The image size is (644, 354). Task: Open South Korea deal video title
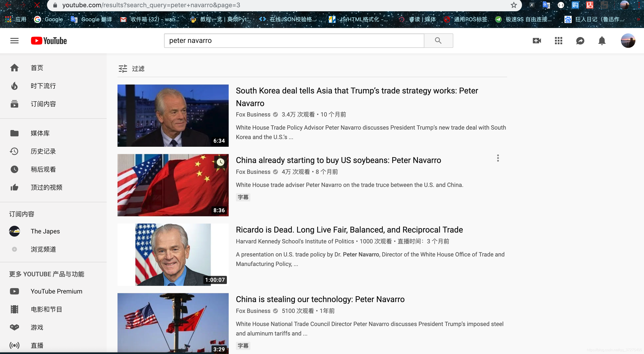point(357,97)
